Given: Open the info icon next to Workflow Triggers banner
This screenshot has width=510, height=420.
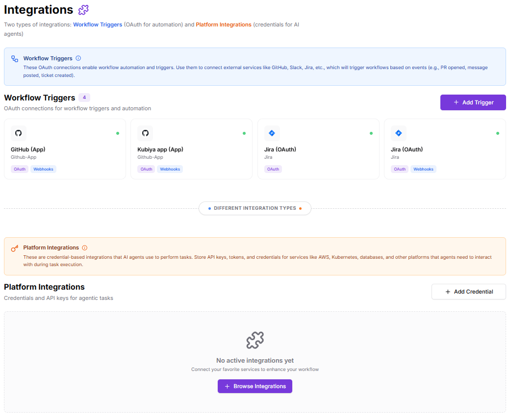Looking at the screenshot, I should click(x=78, y=58).
